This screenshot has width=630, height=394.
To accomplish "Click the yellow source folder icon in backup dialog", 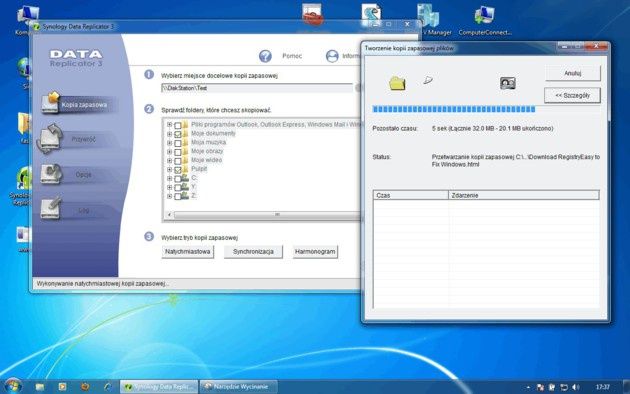I will coord(397,84).
